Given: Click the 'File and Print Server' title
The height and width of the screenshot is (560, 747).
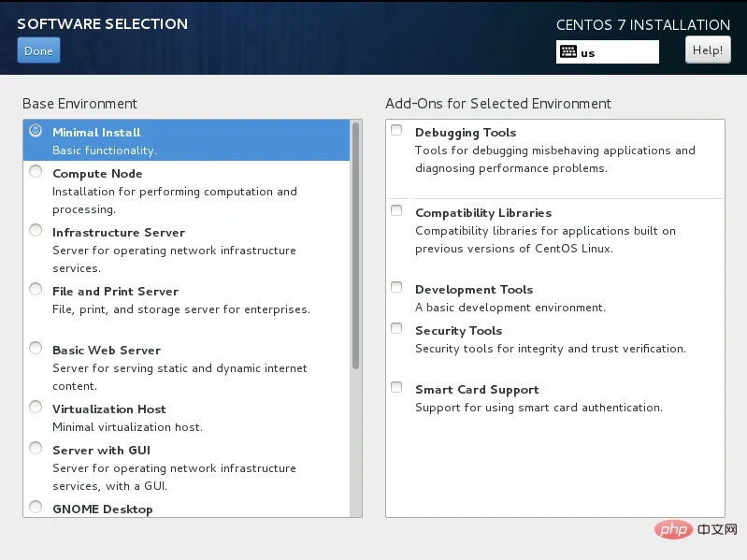Looking at the screenshot, I should click(x=115, y=292).
